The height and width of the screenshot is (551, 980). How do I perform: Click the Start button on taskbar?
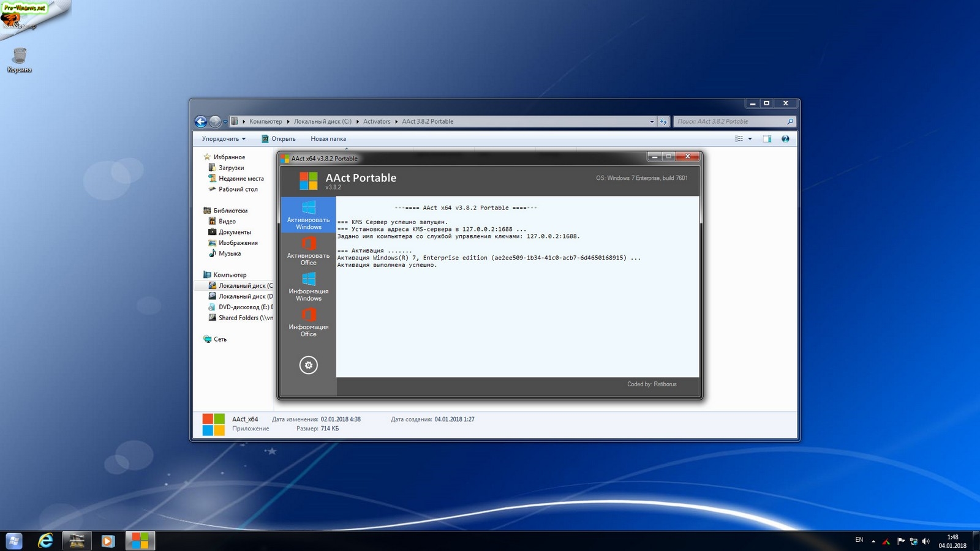[x=14, y=541]
